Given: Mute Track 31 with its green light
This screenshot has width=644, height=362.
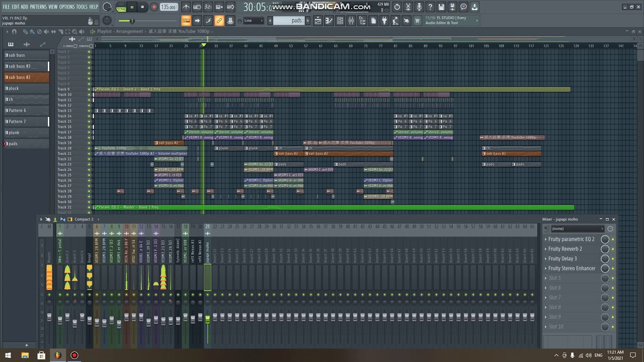Looking at the screenshot, I should click(x=89, y=207).
